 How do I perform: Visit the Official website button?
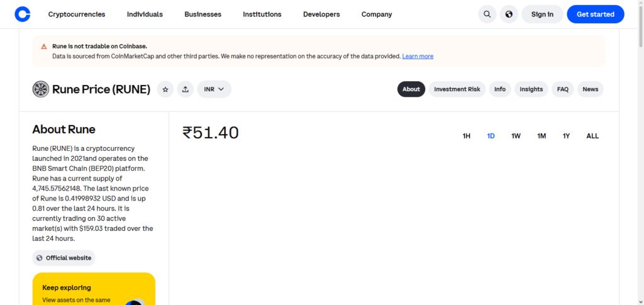tap(64, 258)
